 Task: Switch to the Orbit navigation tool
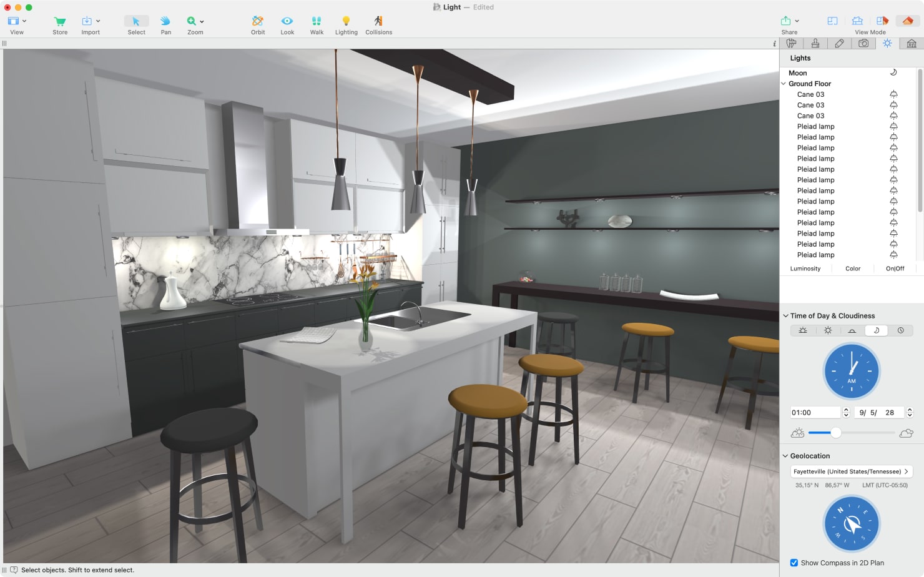coord(258,21)
